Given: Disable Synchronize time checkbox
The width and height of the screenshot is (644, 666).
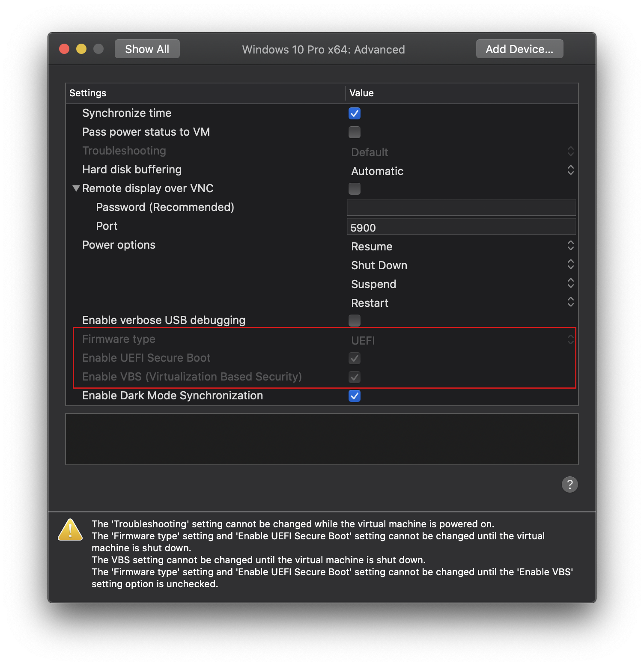Looking at the screenshot, I should pyautogui.click(x=355, y=113).
